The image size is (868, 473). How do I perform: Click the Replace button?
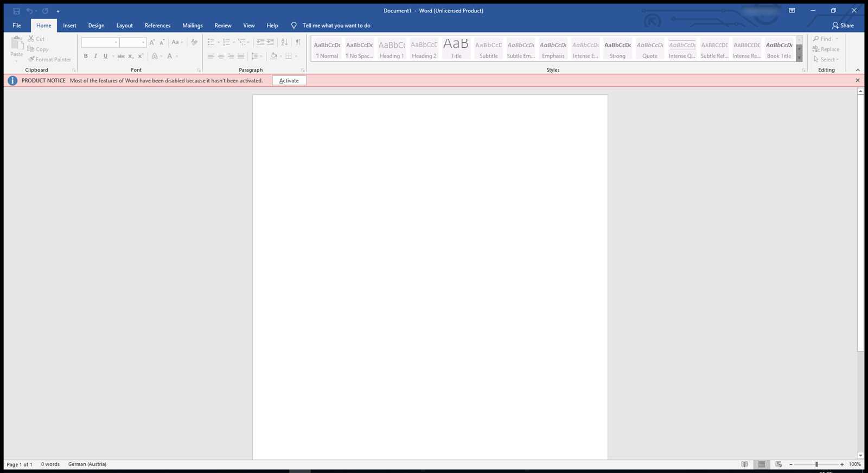tap(826, 49)
